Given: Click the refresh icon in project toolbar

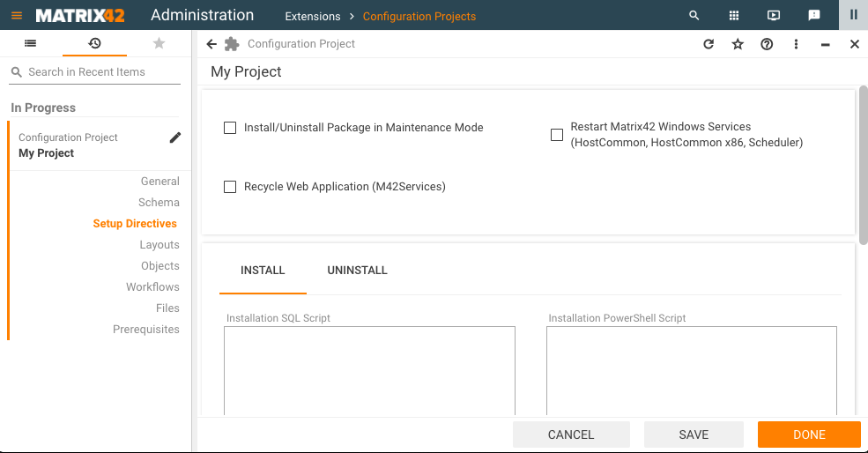Looking at the screenshot, I should coord(708,44).
